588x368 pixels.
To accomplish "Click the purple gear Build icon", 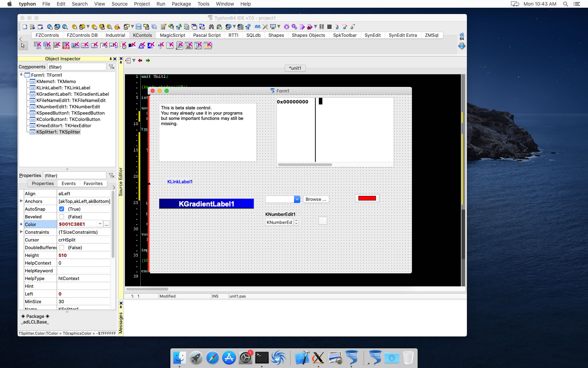I will pos(287,27).
